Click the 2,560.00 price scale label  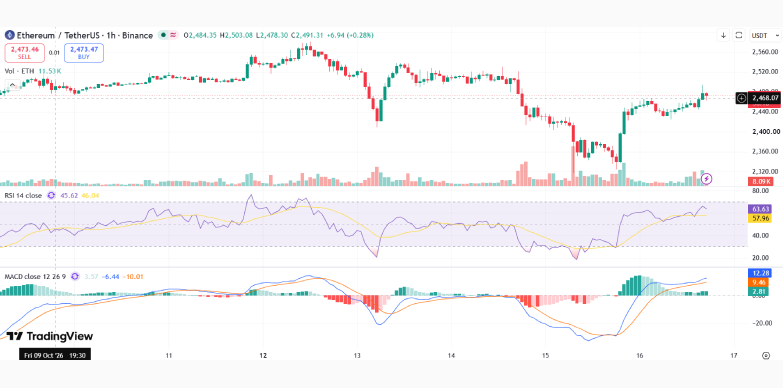coord(766,52)
